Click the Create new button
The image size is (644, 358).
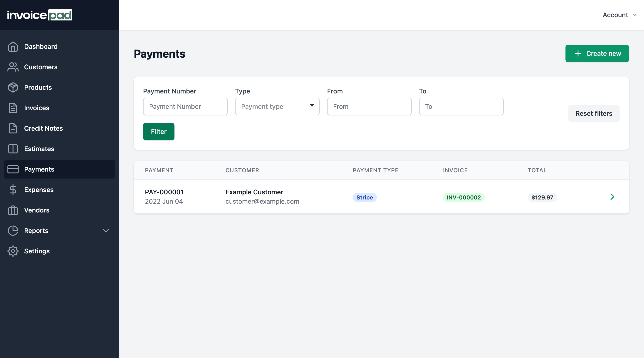[597, 53]
